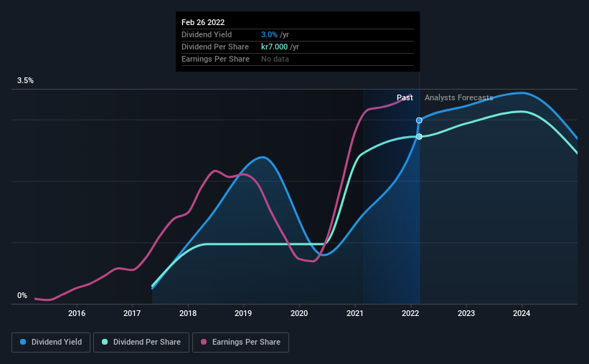Click the Analysts Forecasts label

(x=458, y=97)
